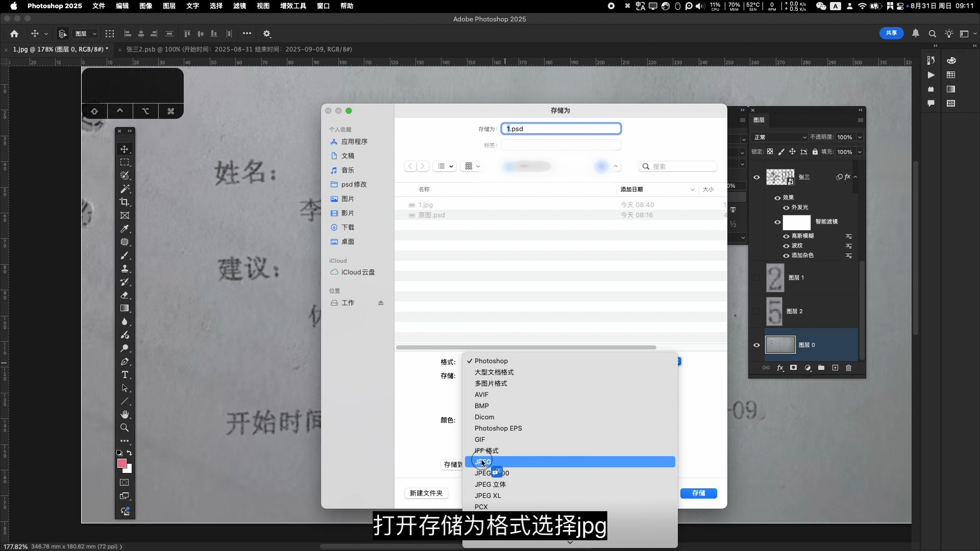This screenshot has height=551, width=980.
Task: Create a new layer with plus icon
Action: pos(835,368)
